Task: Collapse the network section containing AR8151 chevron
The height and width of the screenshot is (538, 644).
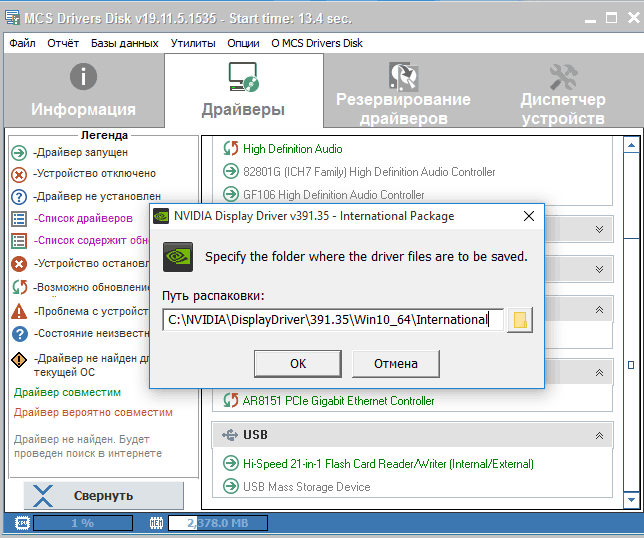Action: click(599, 372)
